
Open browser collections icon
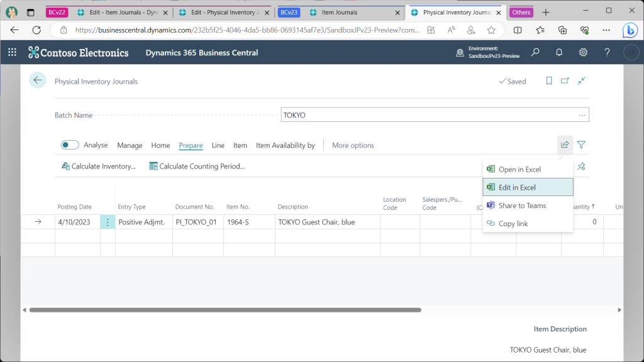coord(562,30)
